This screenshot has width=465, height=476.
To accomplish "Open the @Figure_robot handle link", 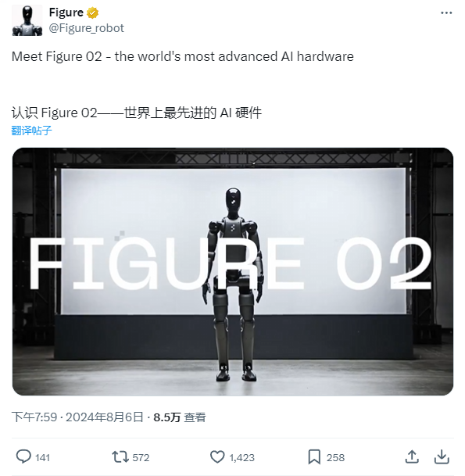I will pyautogui.click(x=86, y=28).
